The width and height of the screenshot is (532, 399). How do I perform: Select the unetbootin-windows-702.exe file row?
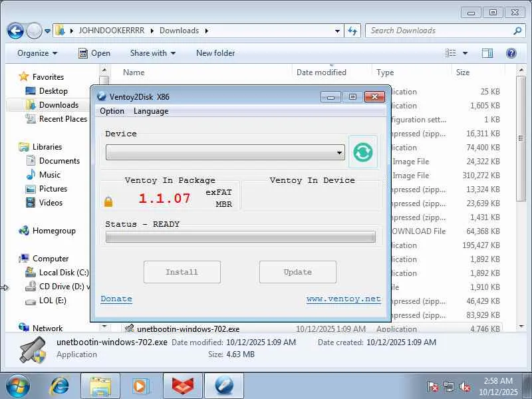pyautogui.click(x=312, y=329)
